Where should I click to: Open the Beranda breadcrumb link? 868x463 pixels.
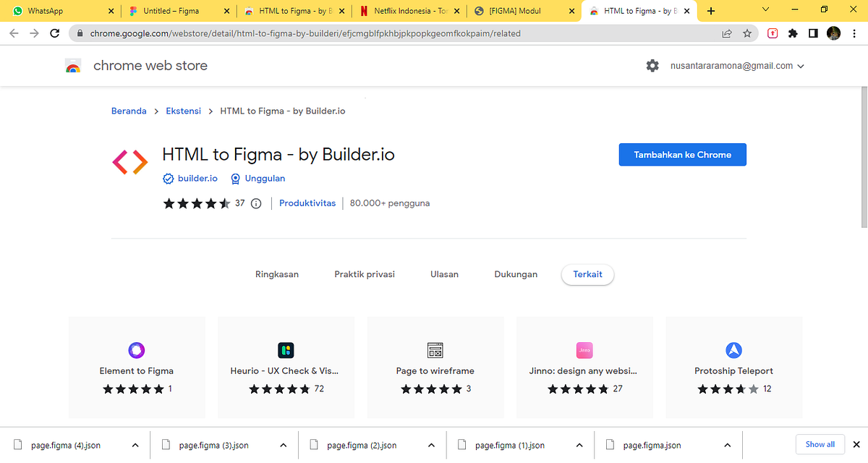tap(129, 111)
